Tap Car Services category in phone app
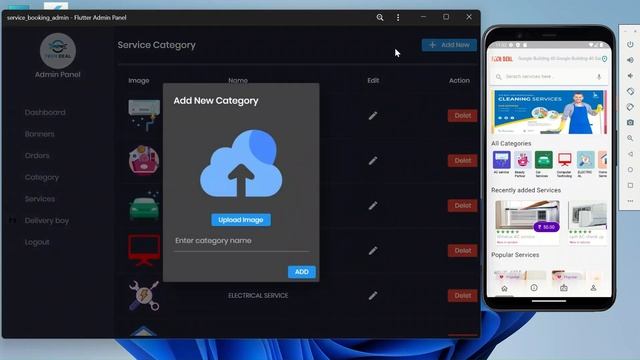 pos(543,163)
